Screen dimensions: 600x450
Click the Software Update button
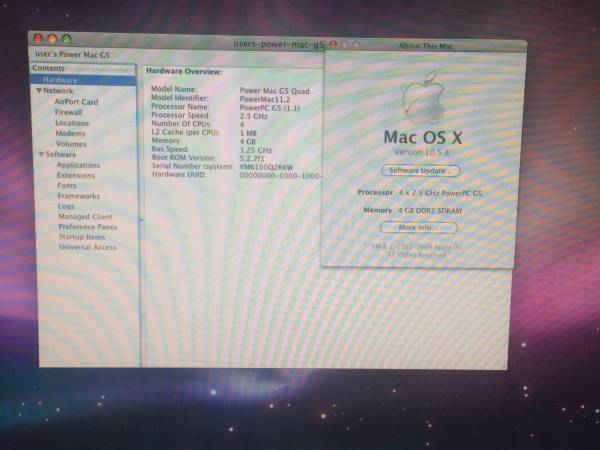pyautogui.click(x=421, y=171)
